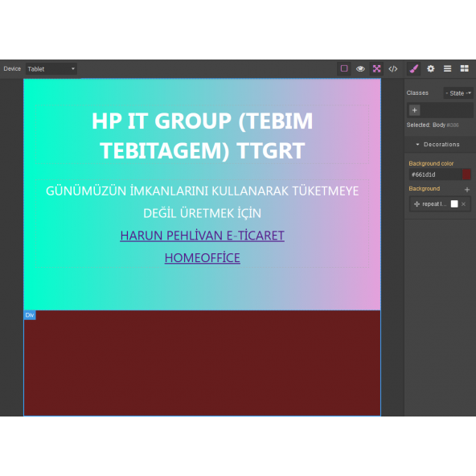476x476 pixels.
Task: Add a new background layer
Action: click(x=467, y=190)
